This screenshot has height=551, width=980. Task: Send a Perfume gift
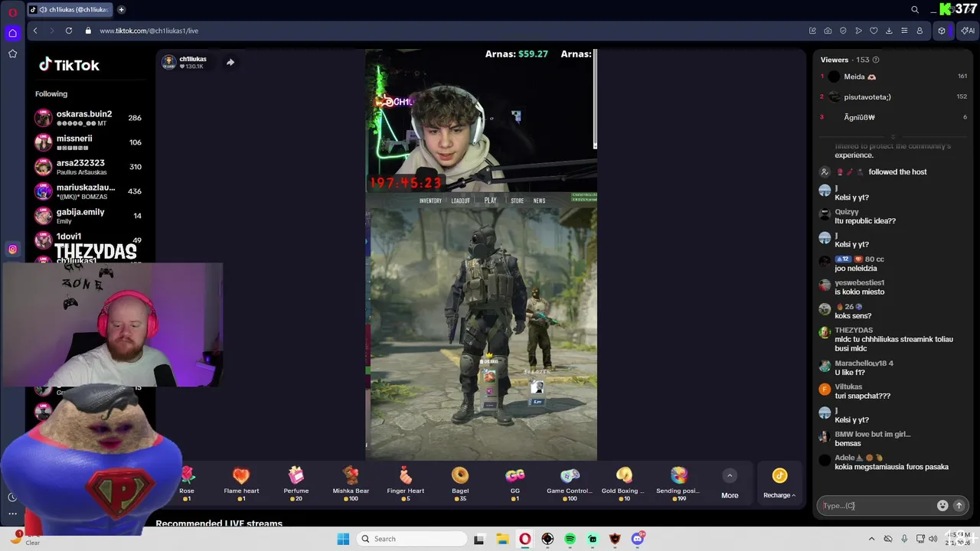(296, 484)
